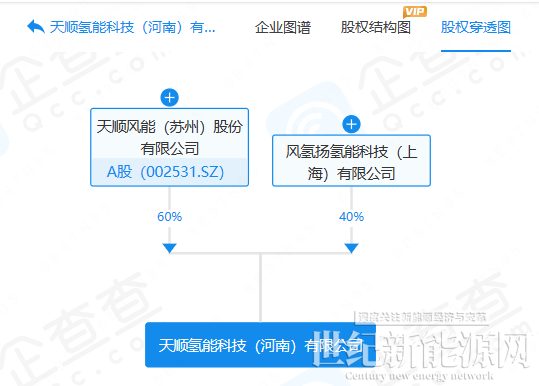The width and height of the screenshot is (539, 386).
Task: Switch to the 股权结构图 tab
Action: coord(376,27)
